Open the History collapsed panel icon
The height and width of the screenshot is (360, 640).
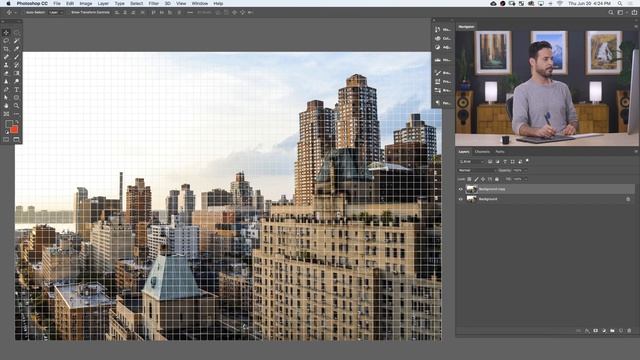[438, 29]
